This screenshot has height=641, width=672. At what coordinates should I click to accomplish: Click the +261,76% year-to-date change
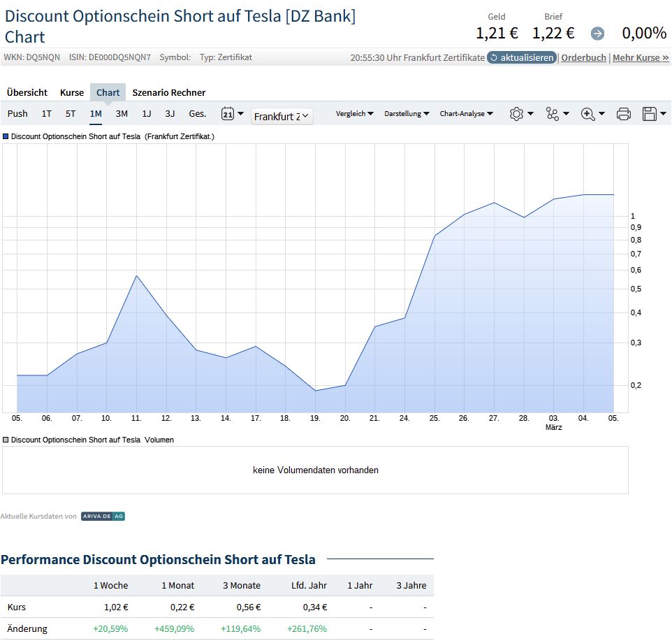point(307,629)
